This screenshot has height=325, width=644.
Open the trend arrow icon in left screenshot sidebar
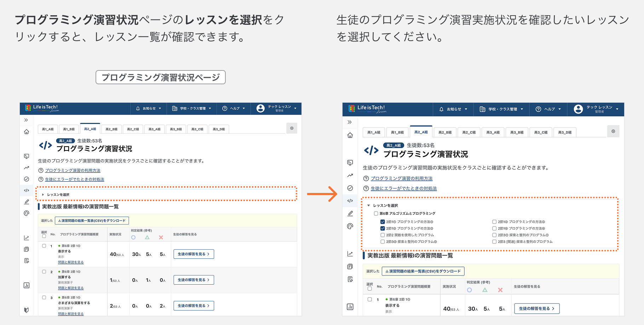point(27,168)
